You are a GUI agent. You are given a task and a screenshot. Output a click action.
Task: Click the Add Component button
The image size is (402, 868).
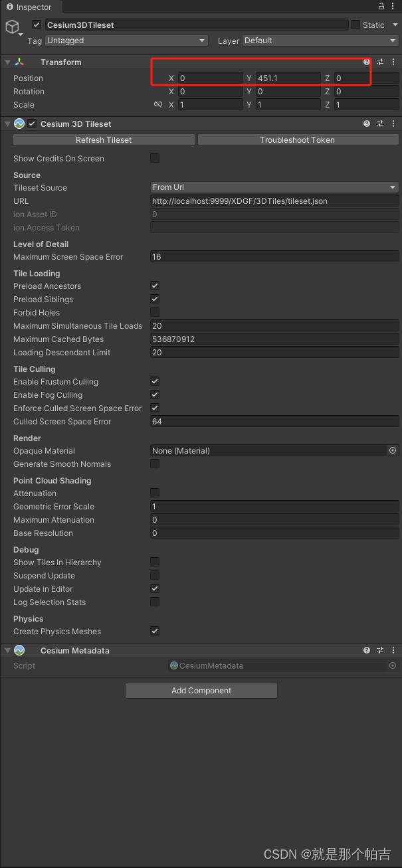tap(201, 691)
